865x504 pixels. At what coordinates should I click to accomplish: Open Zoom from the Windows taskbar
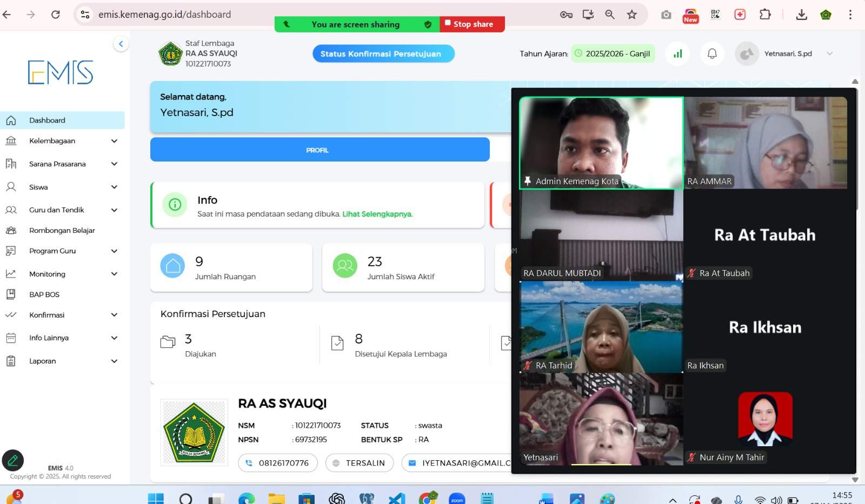tap(457, 498)
